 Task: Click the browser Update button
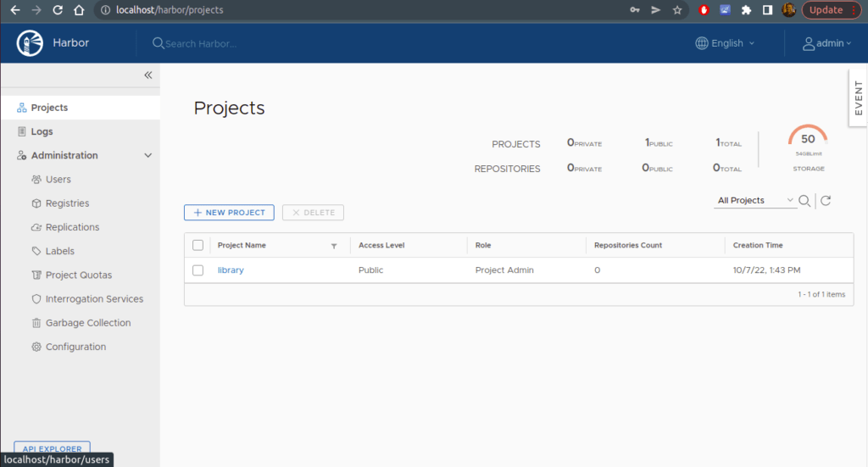click(831, 10)
